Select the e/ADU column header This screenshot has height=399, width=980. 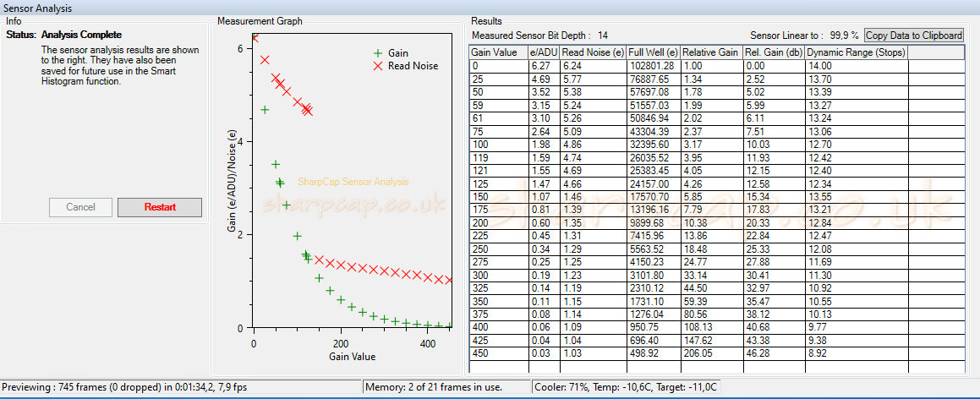(544, 52)
